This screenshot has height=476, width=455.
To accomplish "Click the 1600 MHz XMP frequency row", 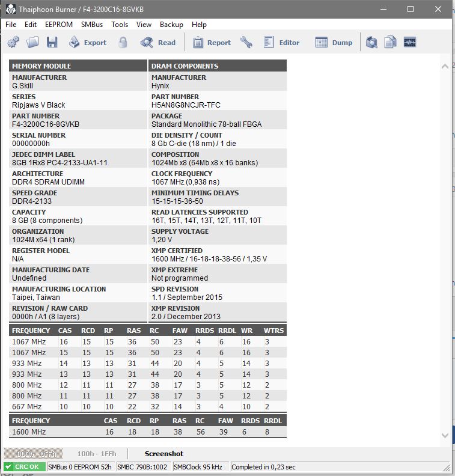I will point(148,432).
